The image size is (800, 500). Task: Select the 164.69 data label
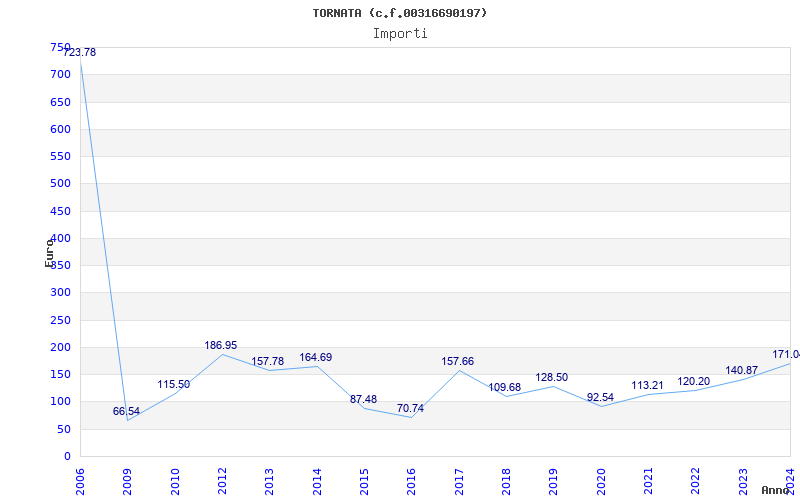[315, 358]
